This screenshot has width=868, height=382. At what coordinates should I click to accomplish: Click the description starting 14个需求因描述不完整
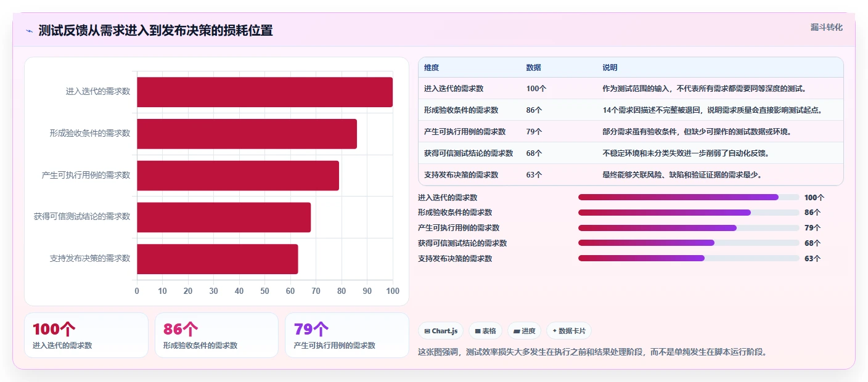click(x=713, y=110)
